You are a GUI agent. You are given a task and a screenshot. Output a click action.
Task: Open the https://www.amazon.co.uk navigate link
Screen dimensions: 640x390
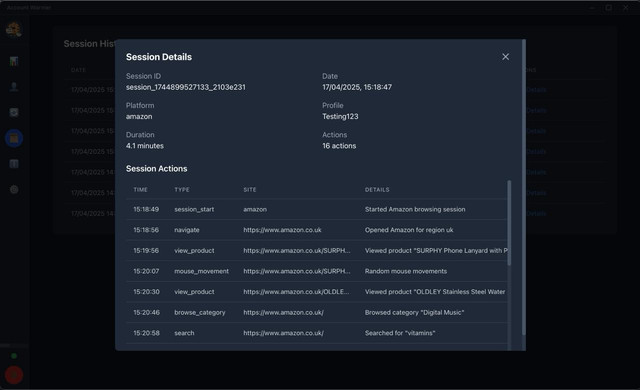282,230
